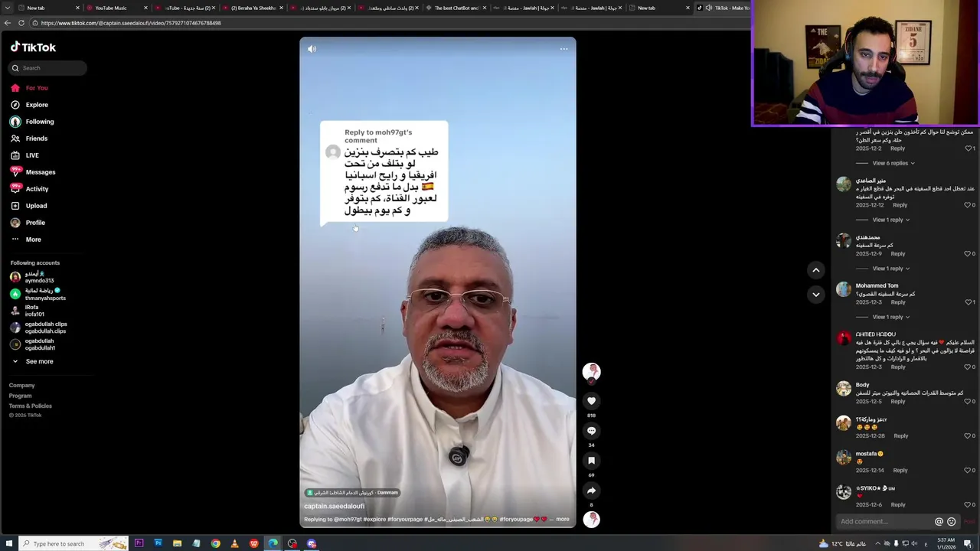Focus the TikTok Search field
Viewport: 980px width, 551px height.
(48, 68)
